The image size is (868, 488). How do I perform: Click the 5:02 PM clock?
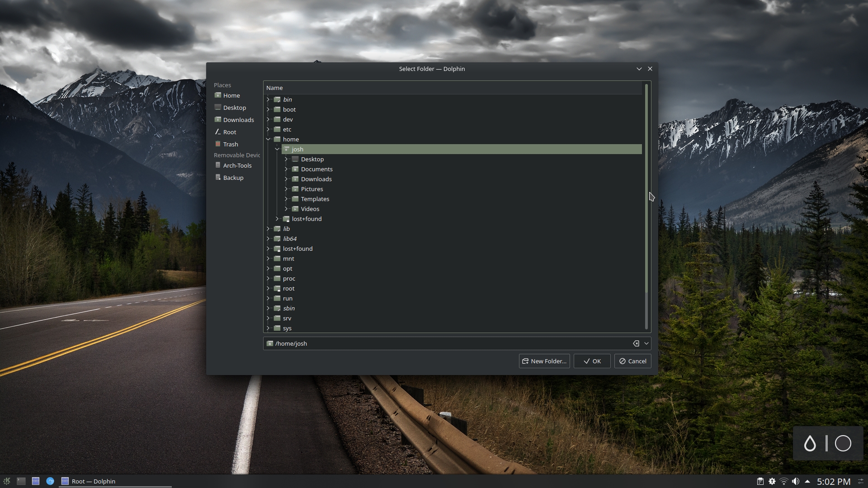pyautogui.click(x=834, y=481)
